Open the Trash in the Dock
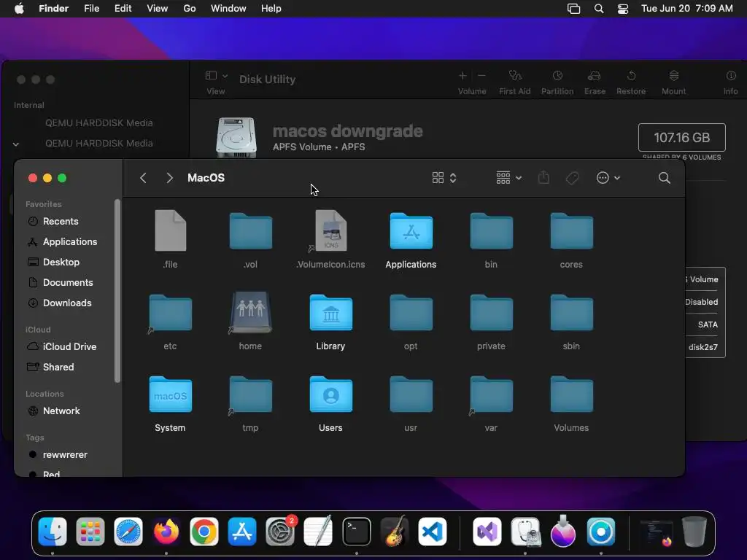This screenshot has width=747, height=560. click(694, 532)
